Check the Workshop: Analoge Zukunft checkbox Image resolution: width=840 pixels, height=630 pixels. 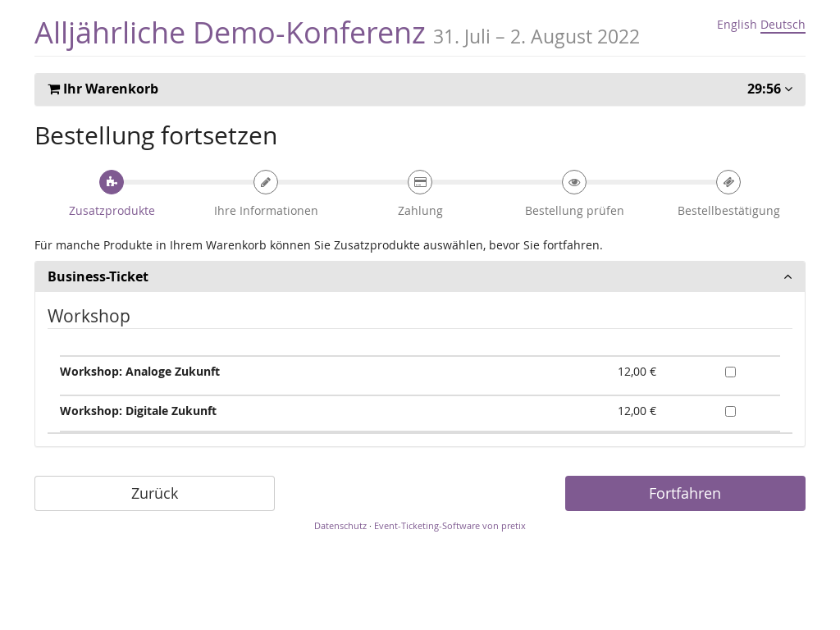pyautogui.click(x=730, y=372)
